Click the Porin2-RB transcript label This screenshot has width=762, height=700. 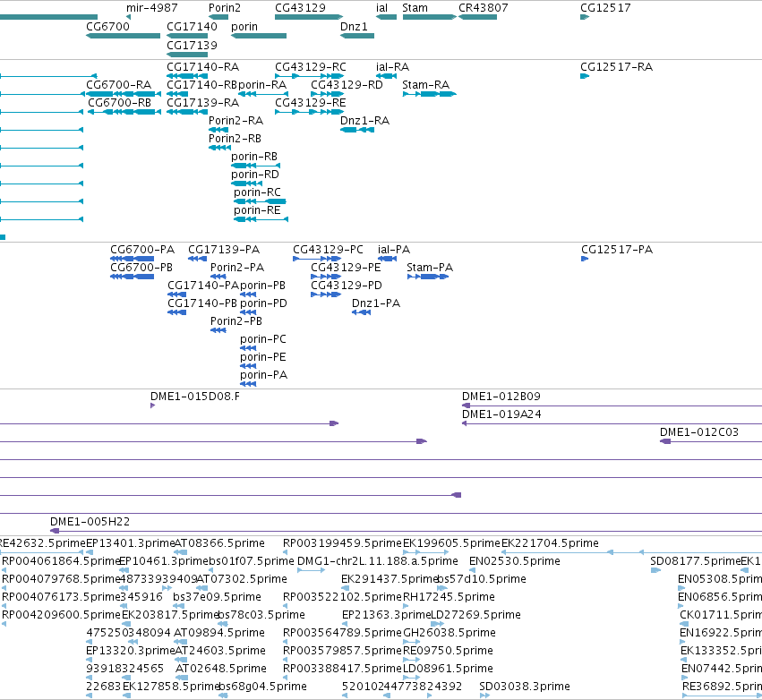(x=235, y=139)
